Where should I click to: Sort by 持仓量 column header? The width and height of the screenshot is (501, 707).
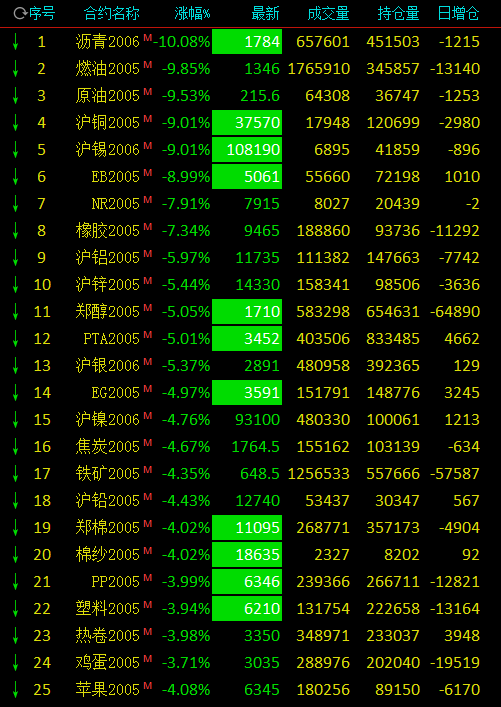(399, 14)
